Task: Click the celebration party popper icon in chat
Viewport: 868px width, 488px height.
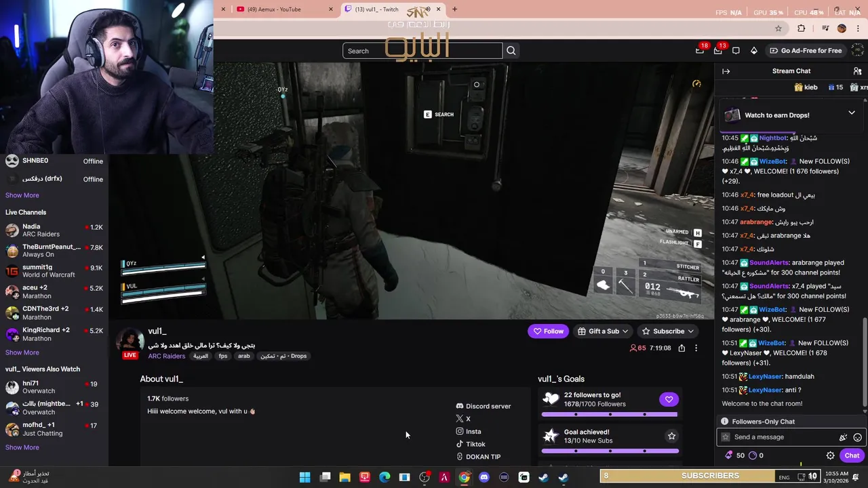Action: click(844, 437)
